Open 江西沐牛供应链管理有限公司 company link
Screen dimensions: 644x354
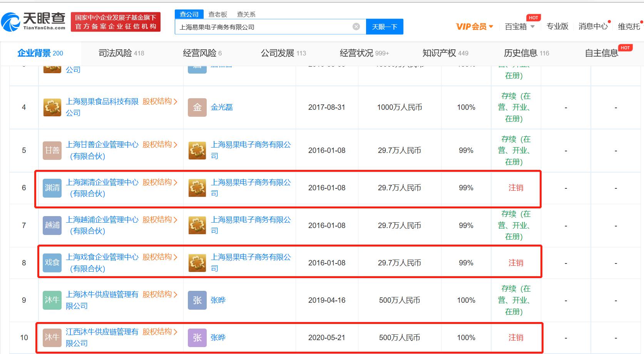pyautogui.click(x=102, y=337)
